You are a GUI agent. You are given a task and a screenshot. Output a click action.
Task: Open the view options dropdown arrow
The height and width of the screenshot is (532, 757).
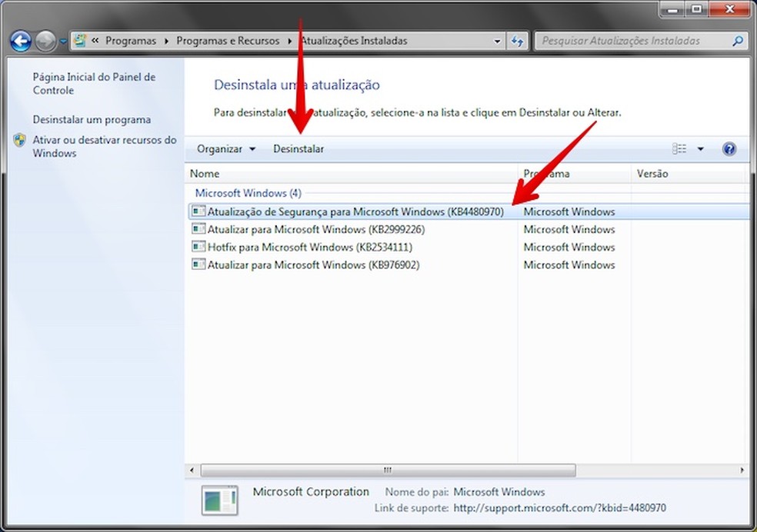(x=700, y=149)
